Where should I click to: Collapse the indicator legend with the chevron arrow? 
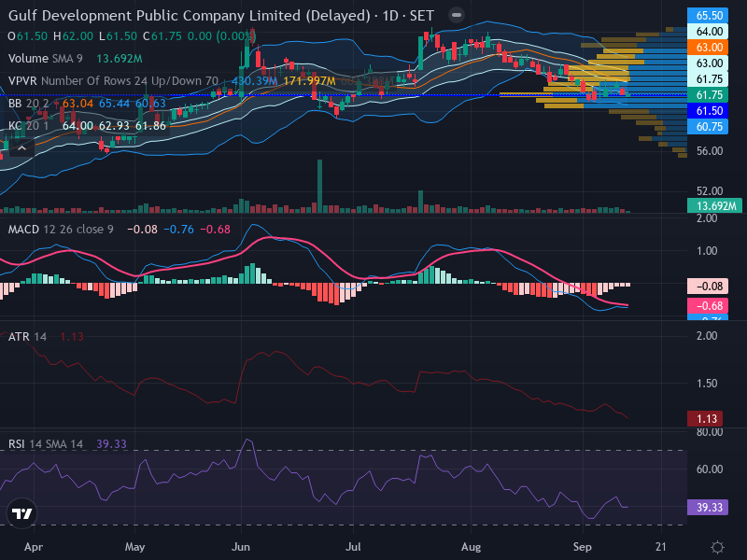[x=21, y=148]
